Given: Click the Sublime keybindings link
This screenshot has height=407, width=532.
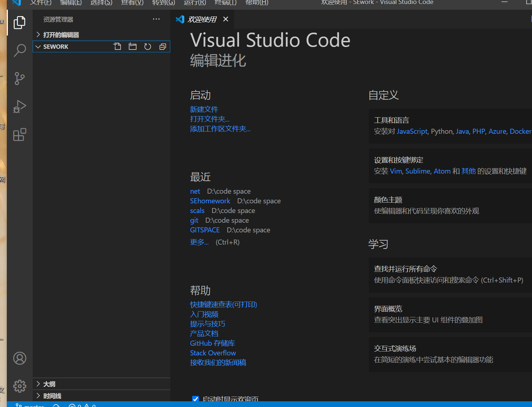Looking at the screenshot, I should (418, 171).
